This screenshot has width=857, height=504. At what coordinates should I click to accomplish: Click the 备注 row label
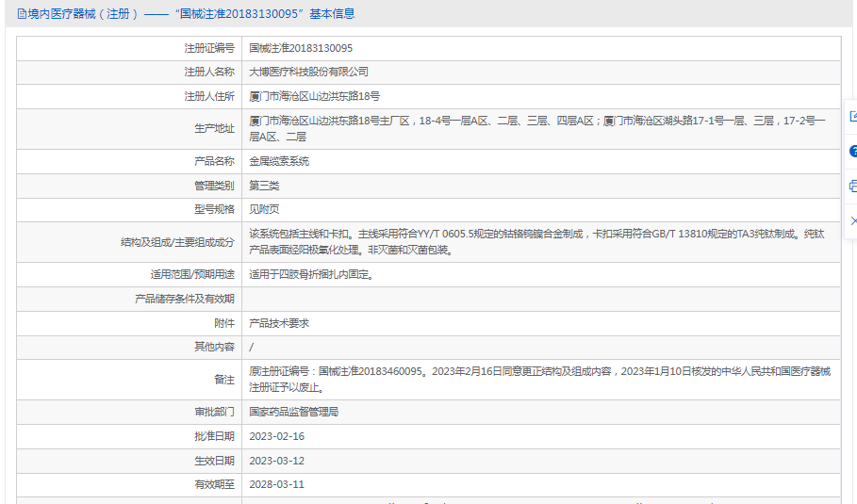[x=224, y=379]
